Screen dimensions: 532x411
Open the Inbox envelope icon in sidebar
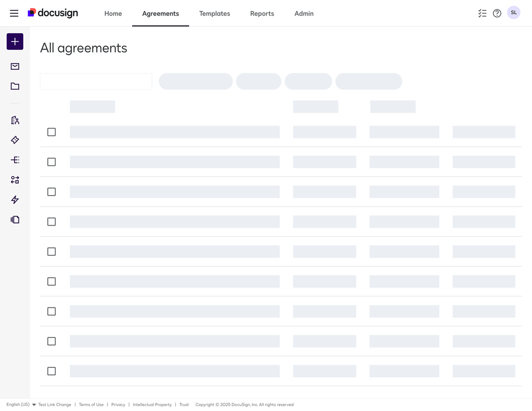tap(15, 66)
